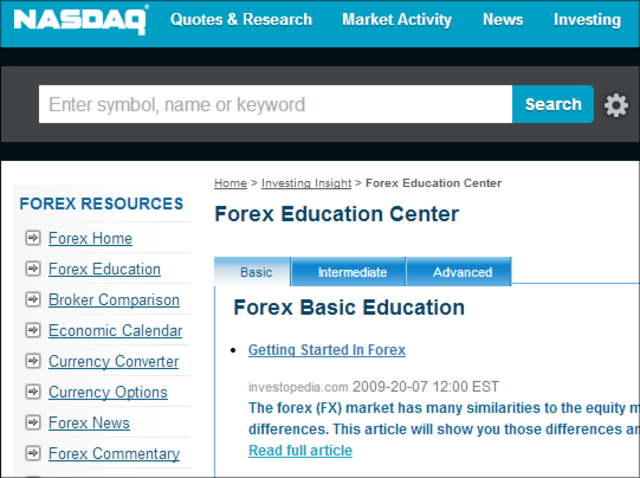The image size is (640, 478).
Task: Click the Forex Basic Education heading
Action: click(349, 307)
